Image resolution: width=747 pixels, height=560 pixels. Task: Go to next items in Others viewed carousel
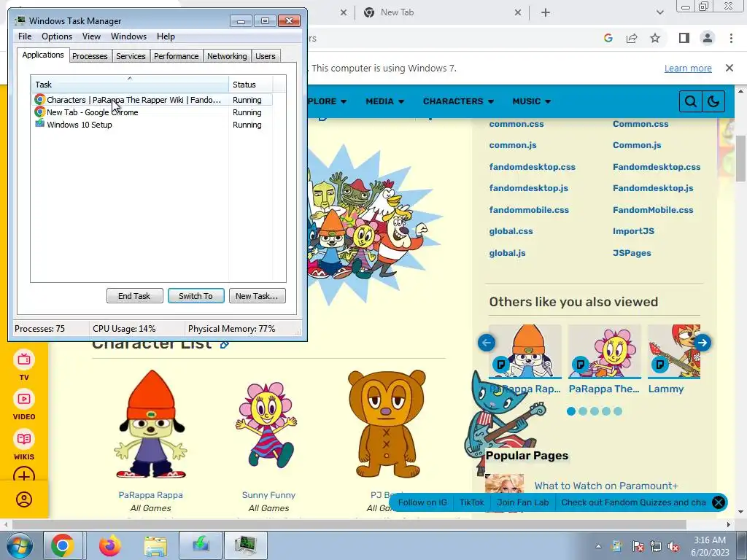click(703, 343)
